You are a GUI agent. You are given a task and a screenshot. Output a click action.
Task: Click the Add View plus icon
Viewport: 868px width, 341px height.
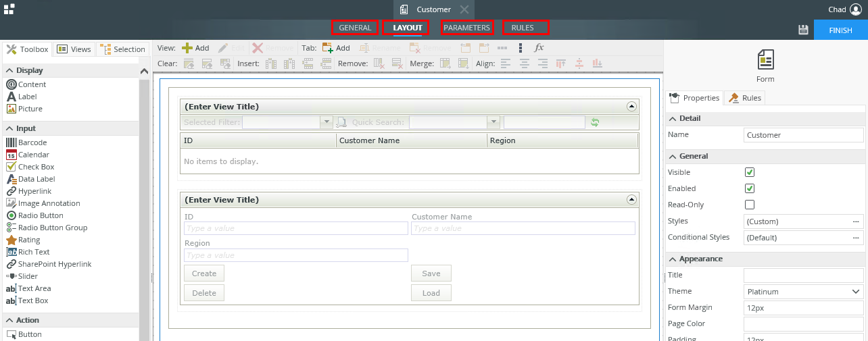click(x=188, y=48)
